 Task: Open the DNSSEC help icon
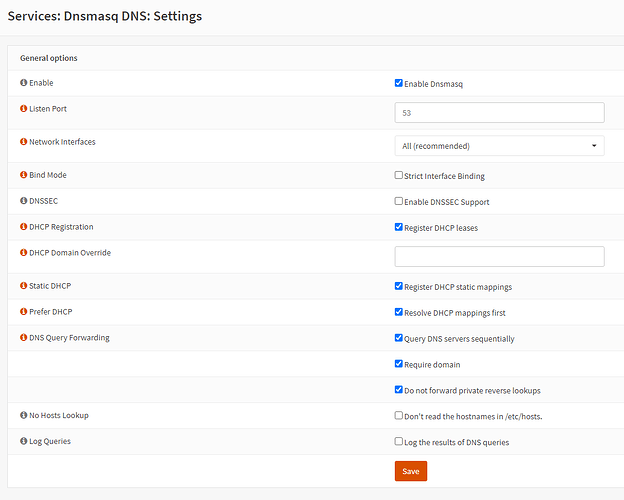point(24,201)
